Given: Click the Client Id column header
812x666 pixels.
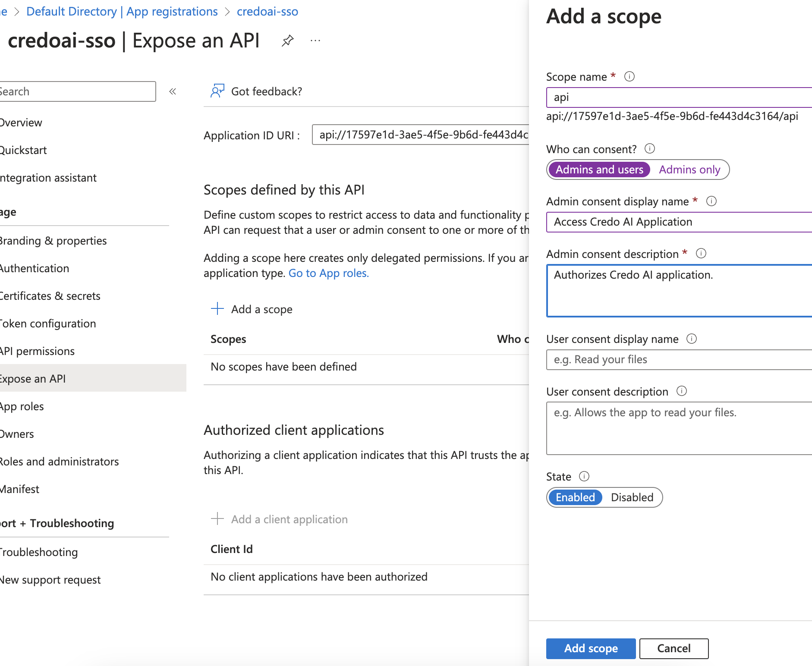Looking at the screenshot, I should click(232, 549).
